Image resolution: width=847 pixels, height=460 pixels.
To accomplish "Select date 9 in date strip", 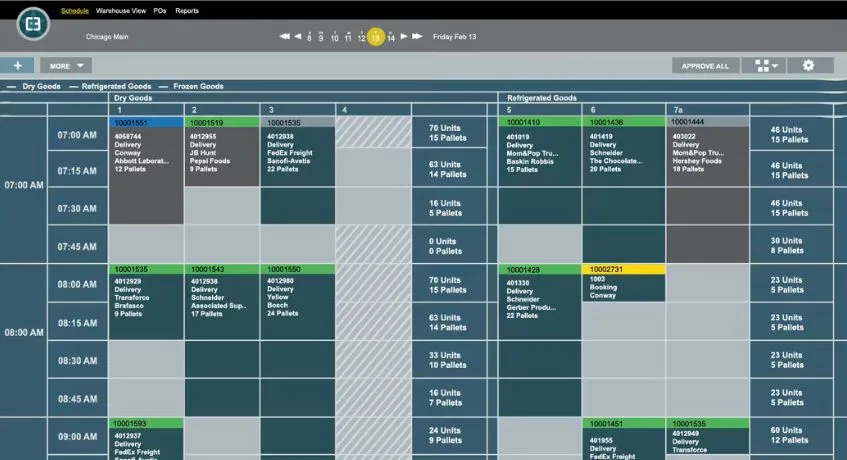I will [x=321, y=37].
